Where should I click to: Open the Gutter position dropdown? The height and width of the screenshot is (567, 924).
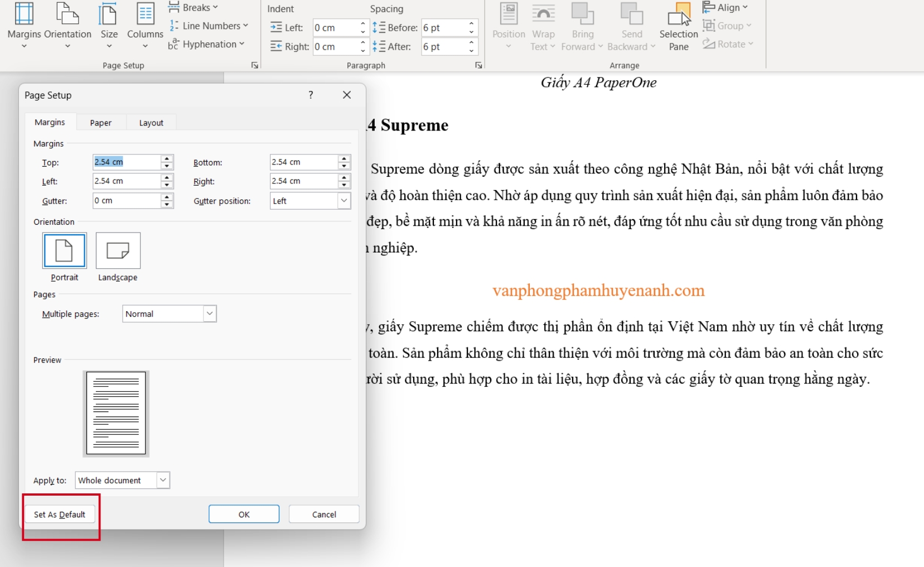[x=311, y=201]
